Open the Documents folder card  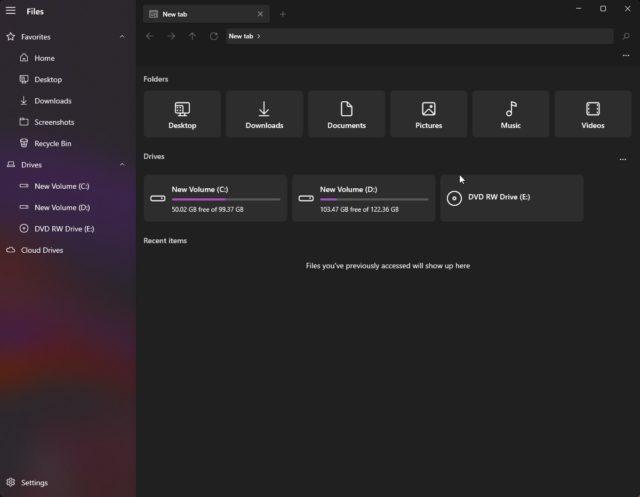point(346,114)
